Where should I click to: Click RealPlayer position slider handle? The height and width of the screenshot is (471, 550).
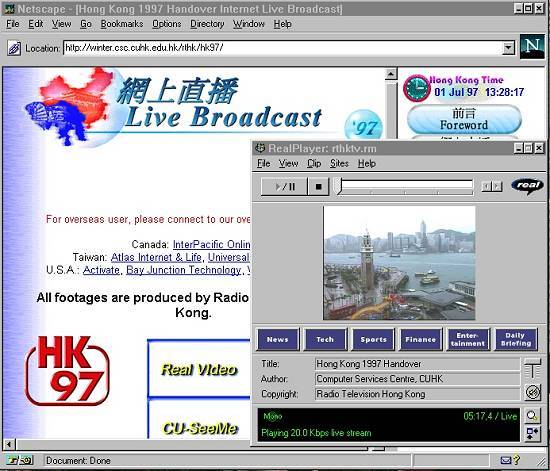338,186
